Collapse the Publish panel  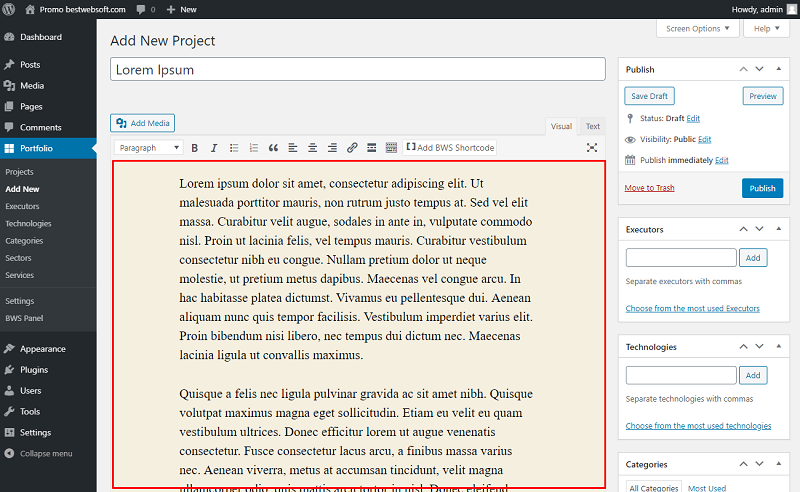[x=779, y=69]
